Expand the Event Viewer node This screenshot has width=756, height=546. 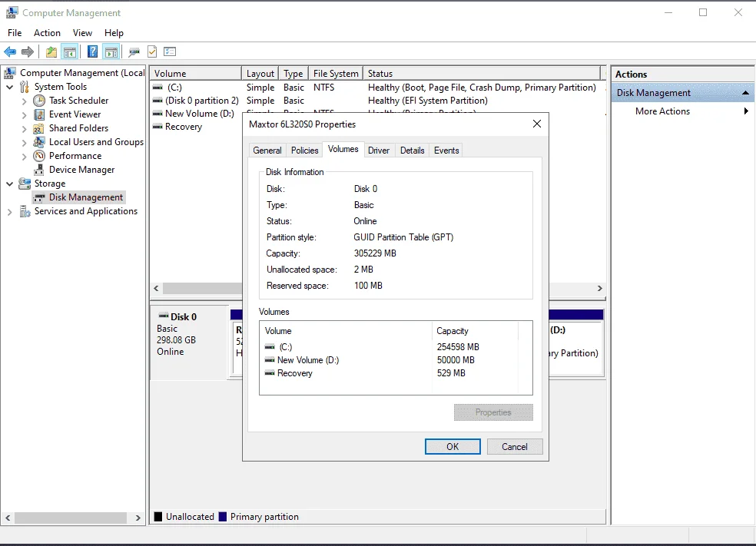click(24, 115)
